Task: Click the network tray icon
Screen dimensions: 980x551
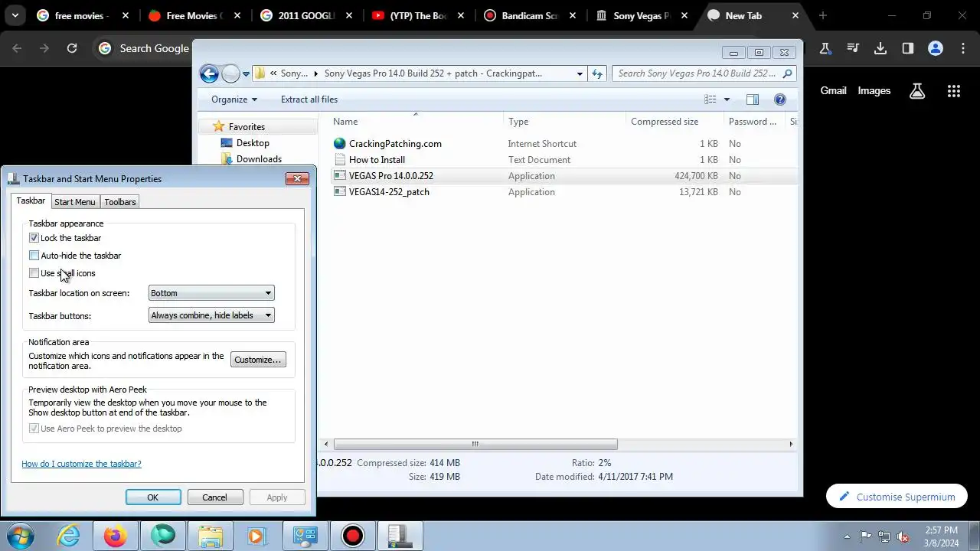Action: click(x=884, y=536)
